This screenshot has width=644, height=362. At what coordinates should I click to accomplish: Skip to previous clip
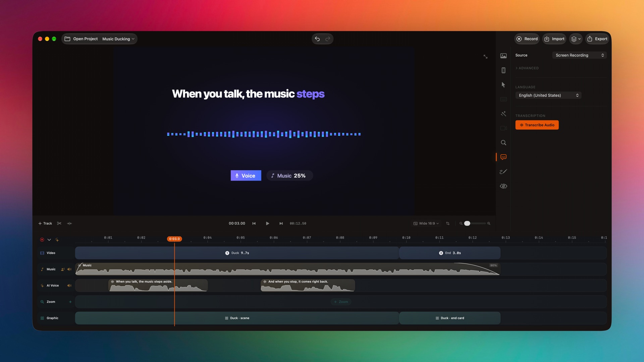[x=254, y=223]
